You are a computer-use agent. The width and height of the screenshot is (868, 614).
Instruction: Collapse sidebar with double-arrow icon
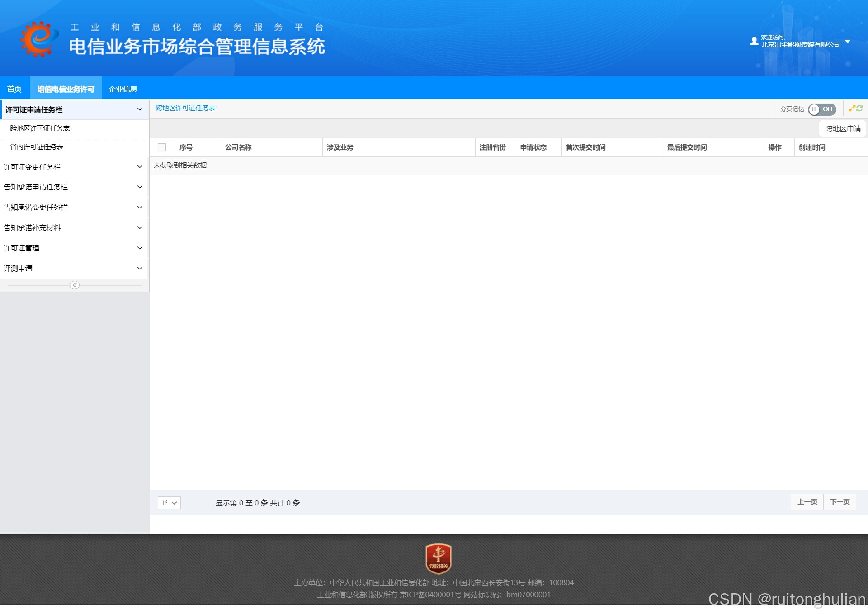(x=75, y=285)
